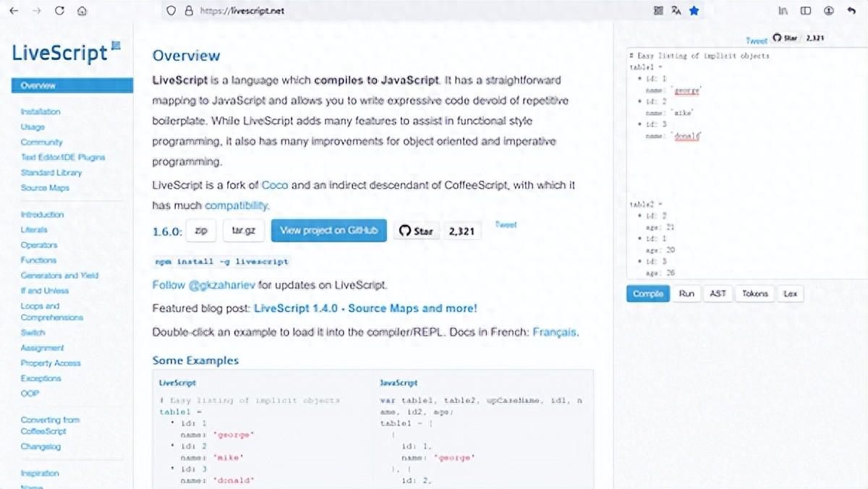Select the Run tab

pos(686,294)
